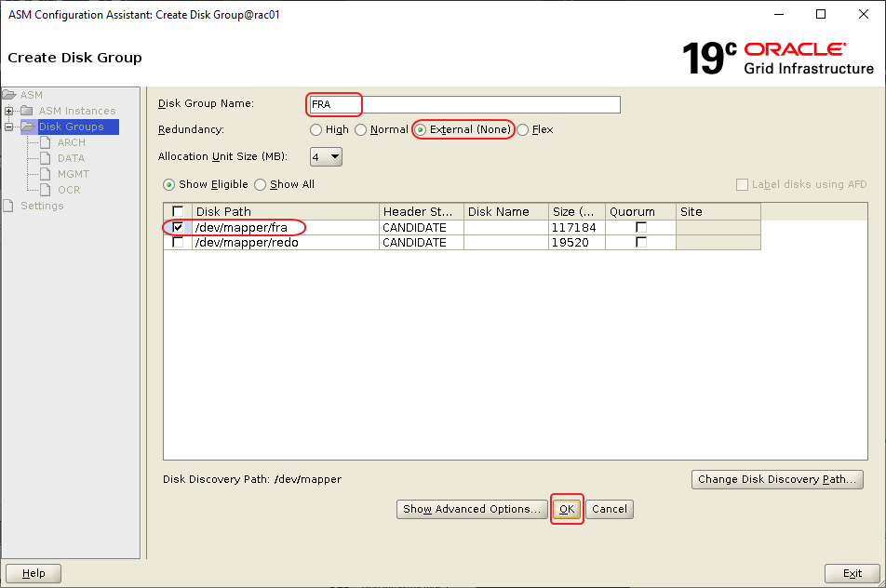Expand the ASM Instances tree node
This screenshot has width=886, height=588.
click(9, 111)
